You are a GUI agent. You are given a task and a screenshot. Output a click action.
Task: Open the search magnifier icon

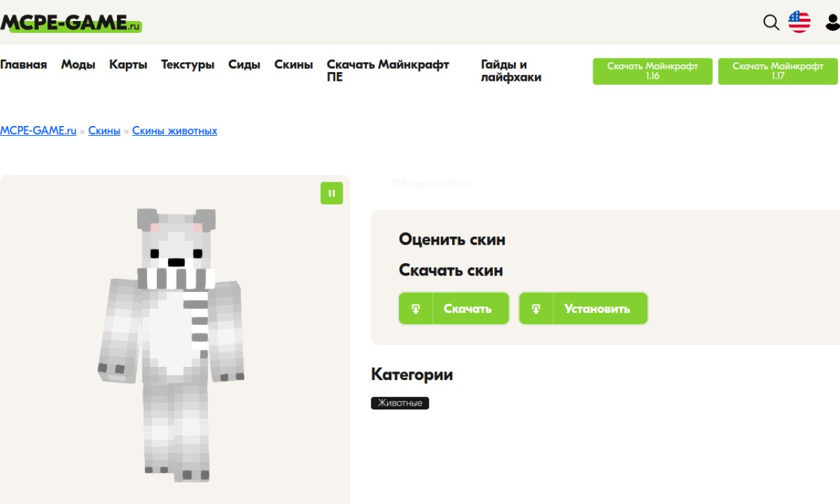point(771,23)
